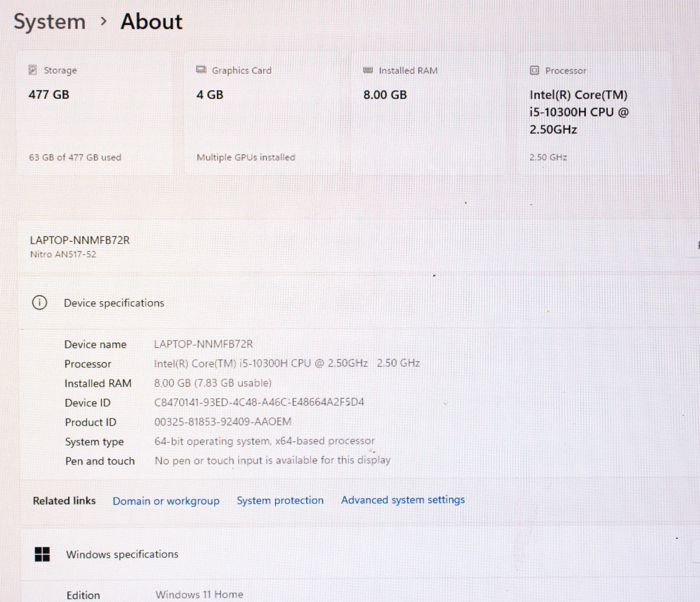Click the breadcrumb chevron after System
700x602 pixels.
tap(103, 21)
